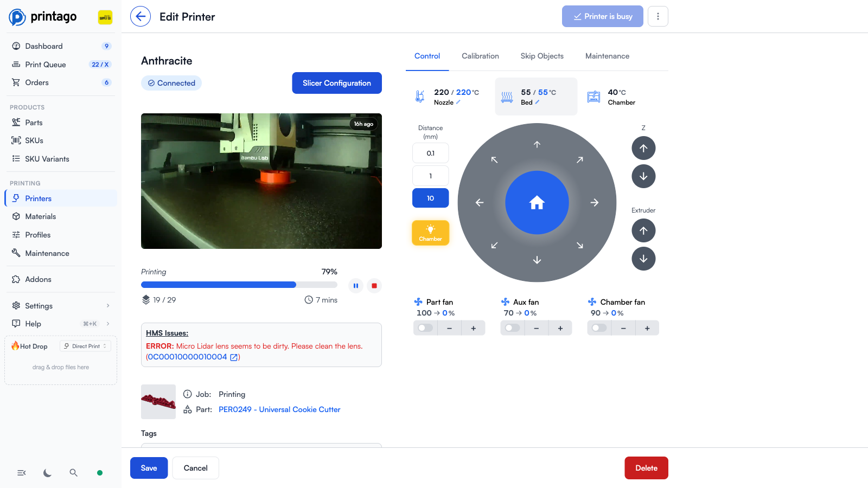Pause the current print
The image size is (868, 488).
tap(356, 286)
